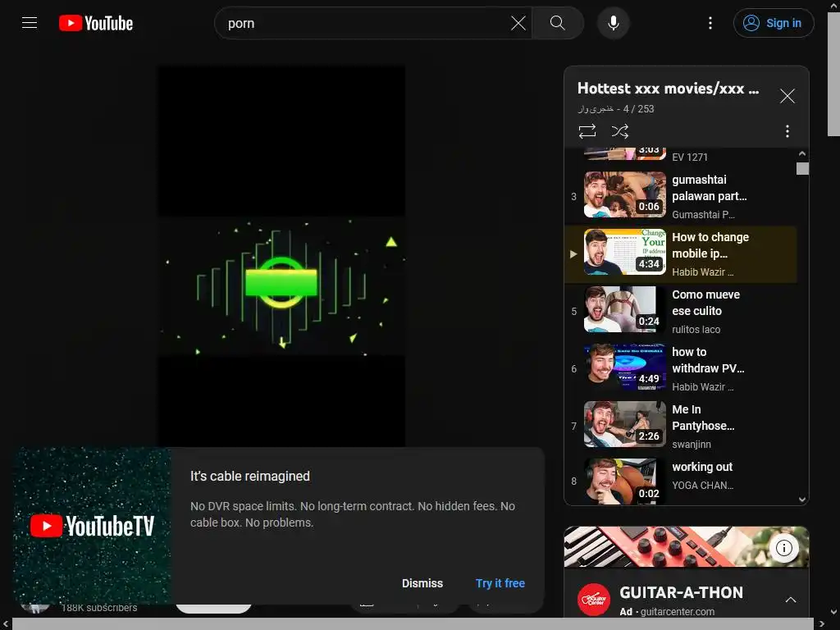Click the magnifier search button
This screenshot has width=840, height=630.
point(558,23)
